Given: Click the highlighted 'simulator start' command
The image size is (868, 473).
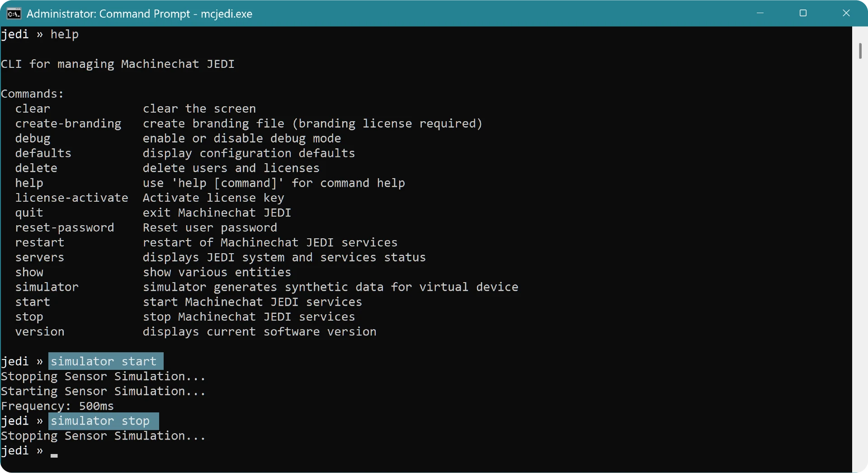Looking at the screenshot, I should pyautogui.click(x=106, y=361).
